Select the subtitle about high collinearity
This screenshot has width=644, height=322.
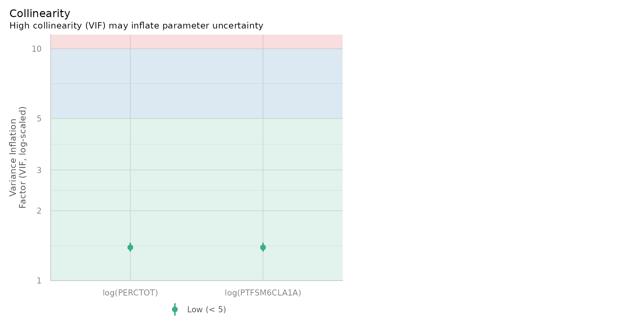(136, 26)
